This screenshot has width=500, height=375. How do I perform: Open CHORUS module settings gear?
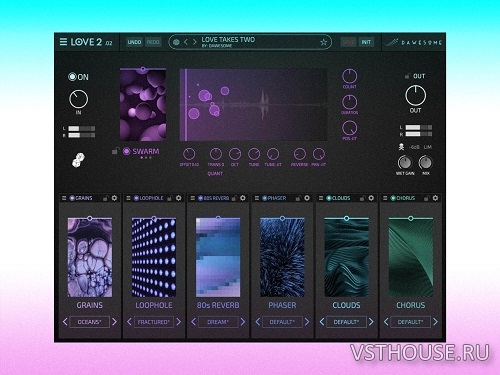coord(435,198)
